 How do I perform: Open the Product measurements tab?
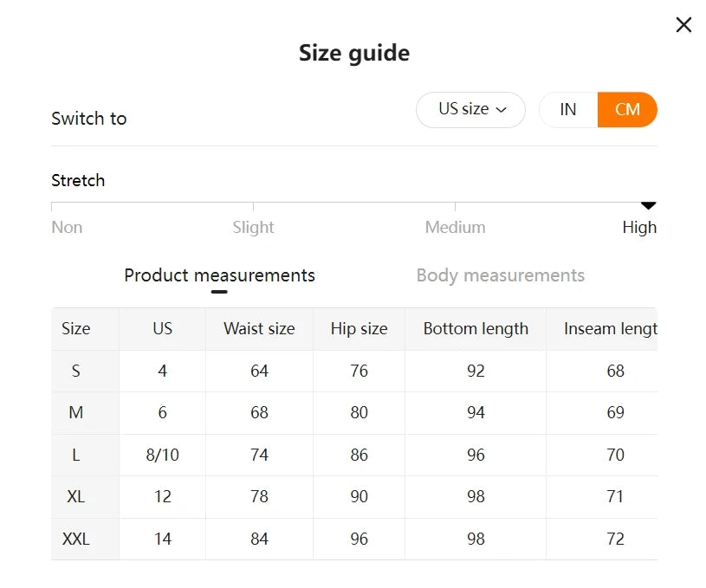pos(219,275)
